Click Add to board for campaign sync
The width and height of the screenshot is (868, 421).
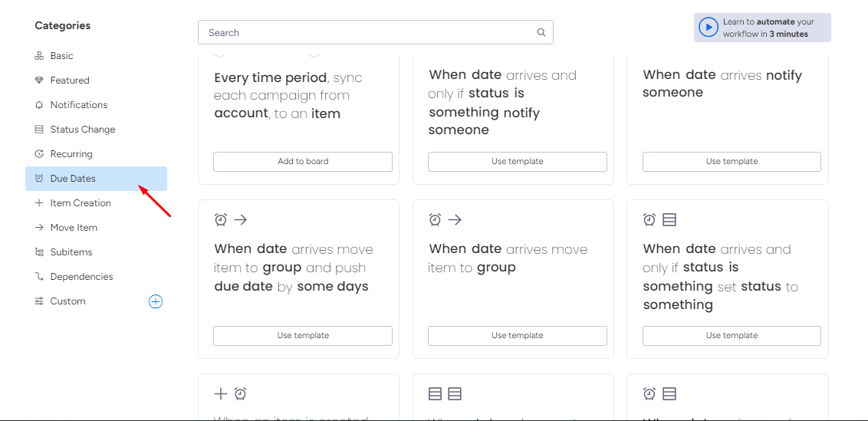[x=303, y=162]
